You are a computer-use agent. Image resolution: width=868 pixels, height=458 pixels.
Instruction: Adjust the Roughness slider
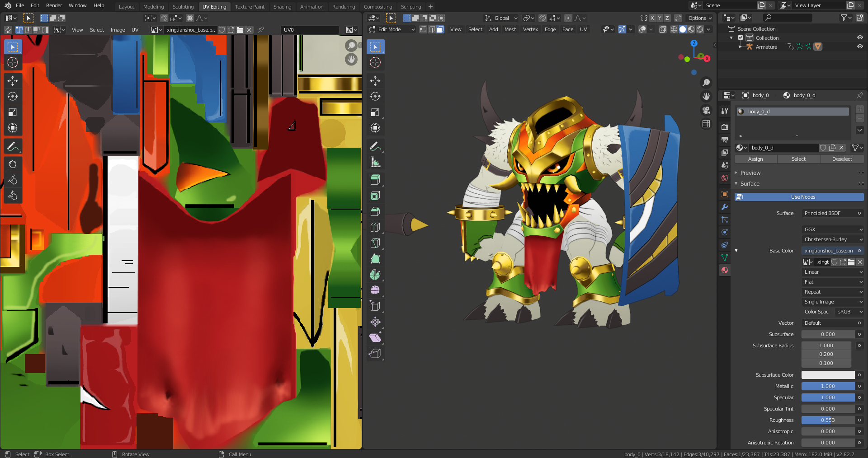click(x=828, y=420)
